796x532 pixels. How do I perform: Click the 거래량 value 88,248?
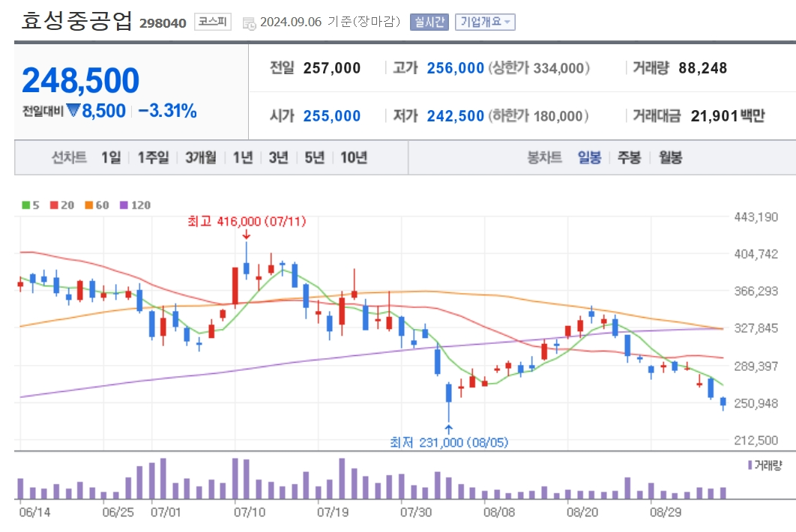(x=702, y=68)
